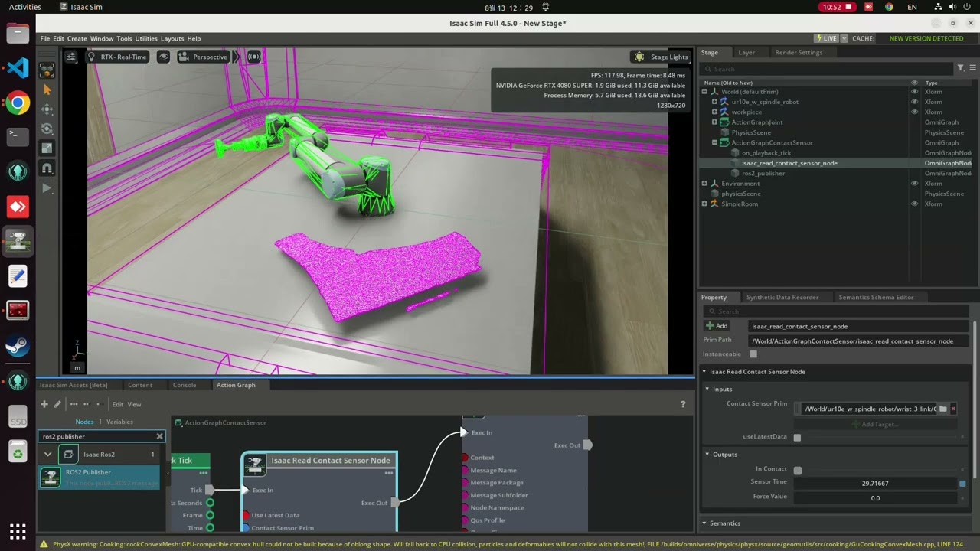Open text editor from dock

click(x=18, y=276)
